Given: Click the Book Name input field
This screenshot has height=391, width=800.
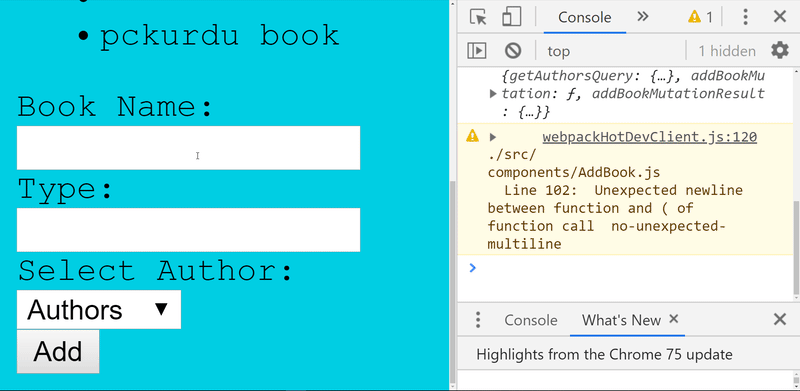Looking at the screenshot, I should pos(188,148).
